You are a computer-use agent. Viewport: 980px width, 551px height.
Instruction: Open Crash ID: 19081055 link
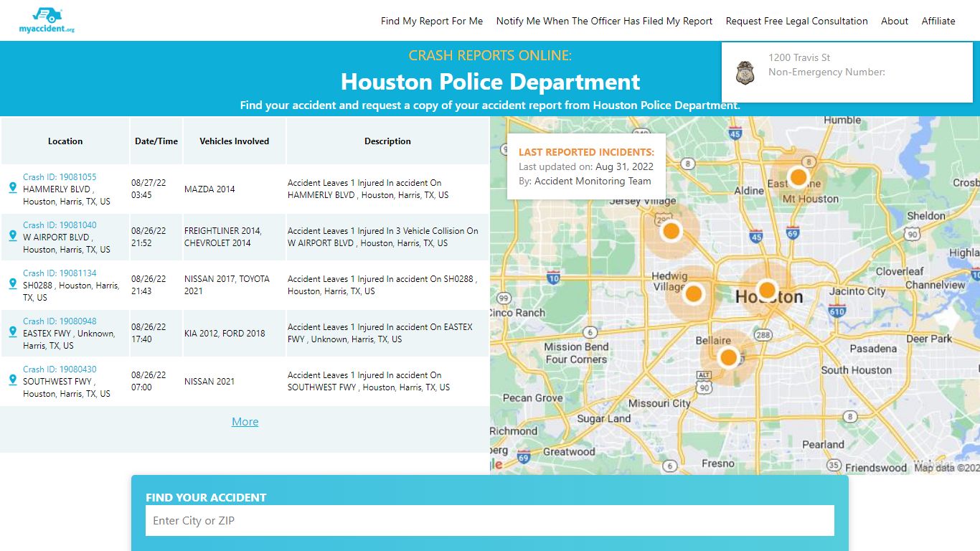click(x=60, y=177)
